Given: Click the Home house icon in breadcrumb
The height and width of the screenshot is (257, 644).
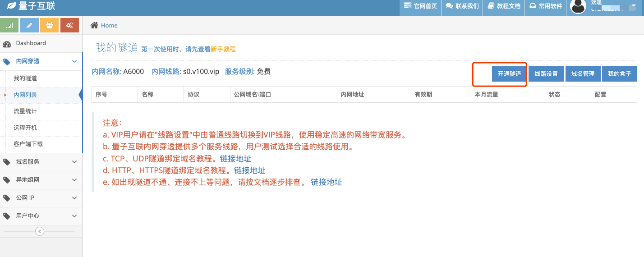Looking at the screenshot, I should point(94,25).
